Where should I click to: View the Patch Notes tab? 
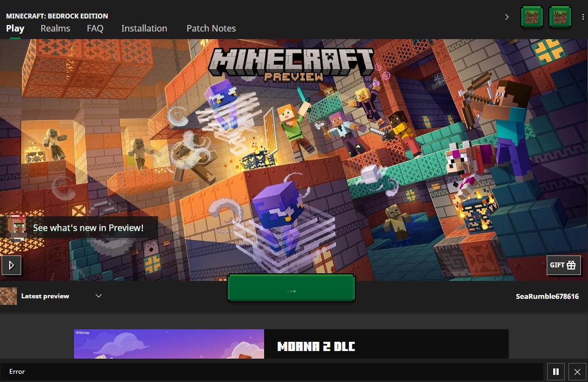(x=211, y=28)
